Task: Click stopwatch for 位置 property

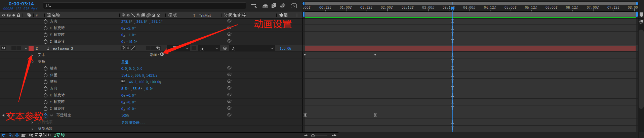Action: [x=46, y=75]
